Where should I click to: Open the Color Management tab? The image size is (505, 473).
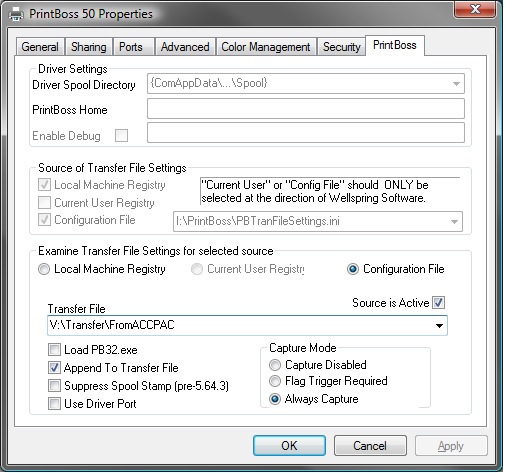(266, 47)
